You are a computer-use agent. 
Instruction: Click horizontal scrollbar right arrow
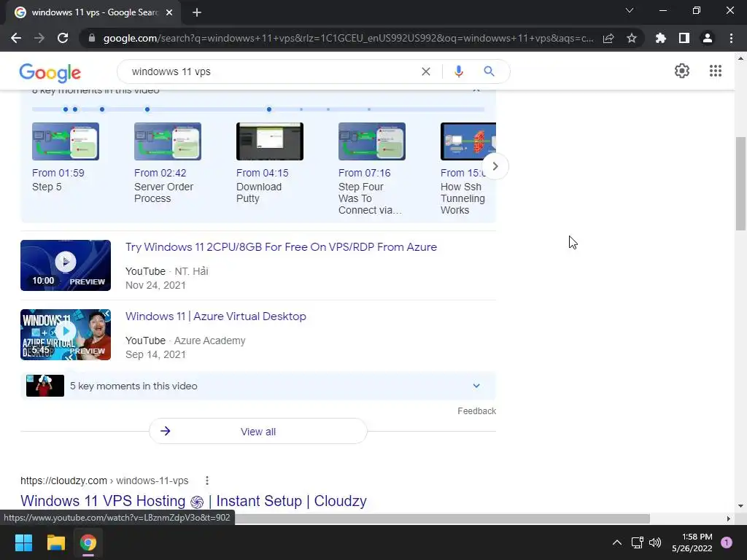pos(728,518)
